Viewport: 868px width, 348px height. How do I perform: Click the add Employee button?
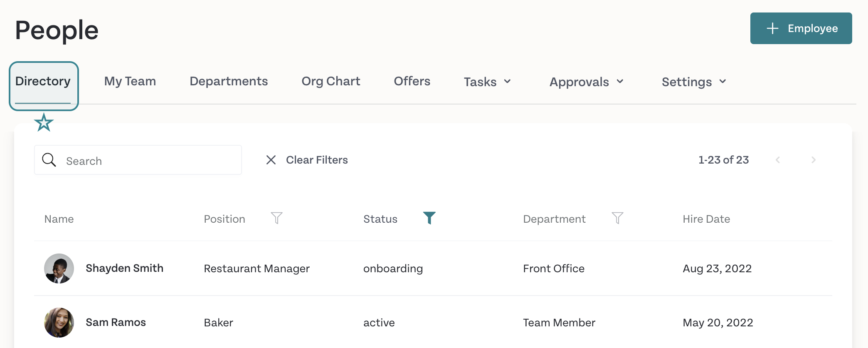point(801,28)
